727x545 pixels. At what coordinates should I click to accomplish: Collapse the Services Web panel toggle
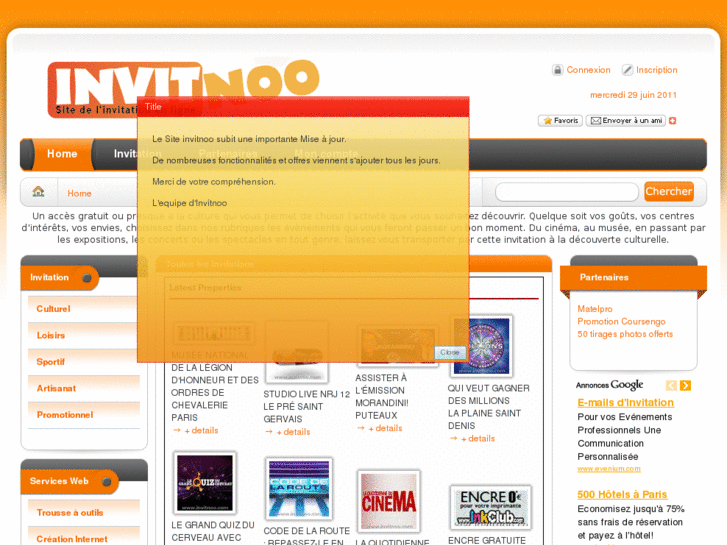click(x=107, y=481)
